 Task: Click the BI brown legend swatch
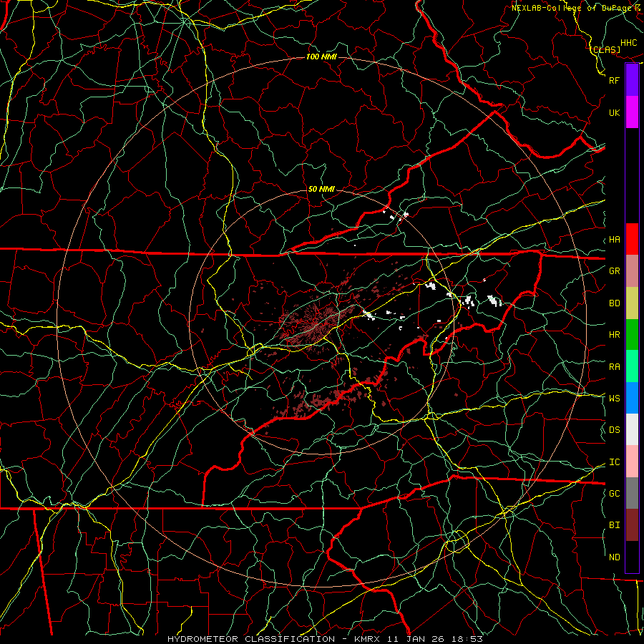click(632, 525)
